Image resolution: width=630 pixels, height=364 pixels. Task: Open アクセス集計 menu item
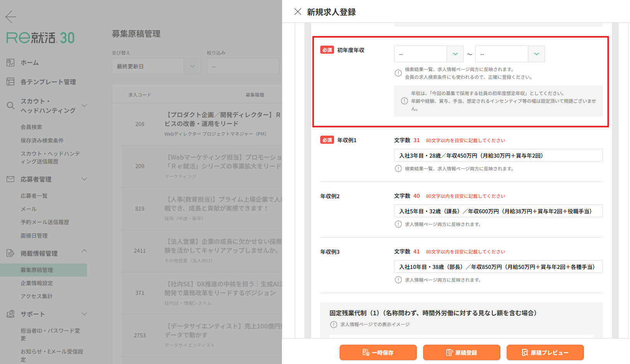tap(36, 296)
